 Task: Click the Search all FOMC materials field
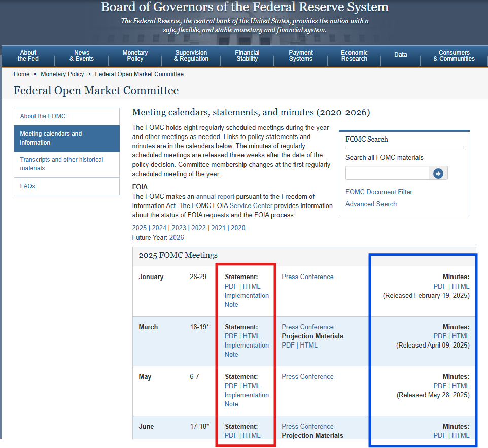click(x=387, y=173)
